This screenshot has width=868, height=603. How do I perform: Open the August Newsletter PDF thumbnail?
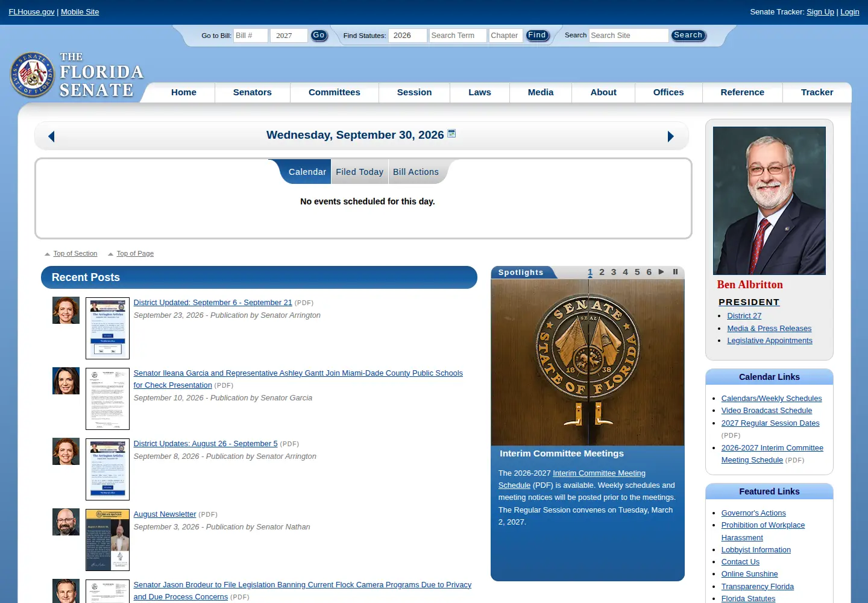click(x=107, y=540)
